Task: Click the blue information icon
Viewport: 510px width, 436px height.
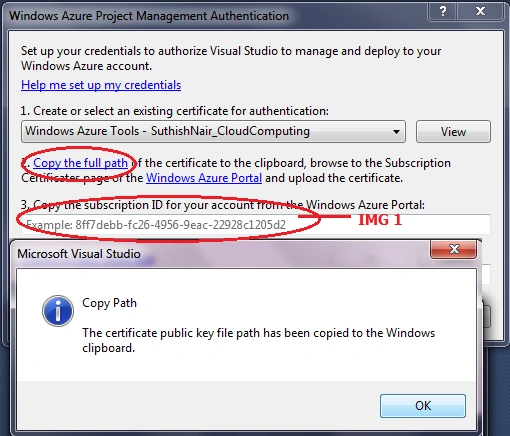Action: (58, 311)
